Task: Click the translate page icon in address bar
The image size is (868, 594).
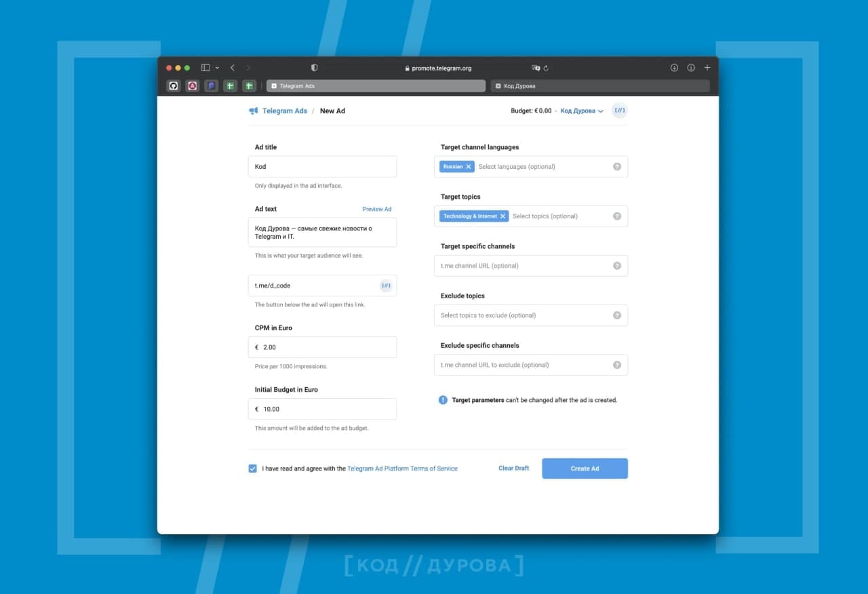Action: (x=536, y=68)
